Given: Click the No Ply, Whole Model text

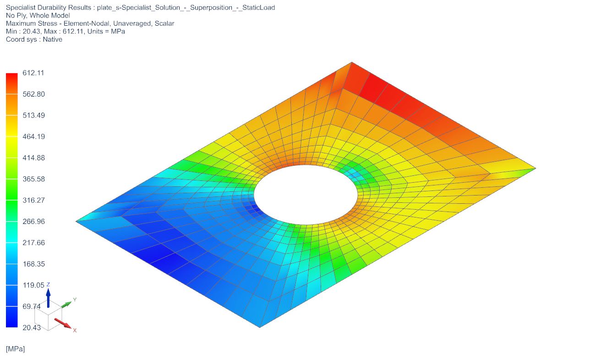Looking at the screenshot, I should (38, 16).
